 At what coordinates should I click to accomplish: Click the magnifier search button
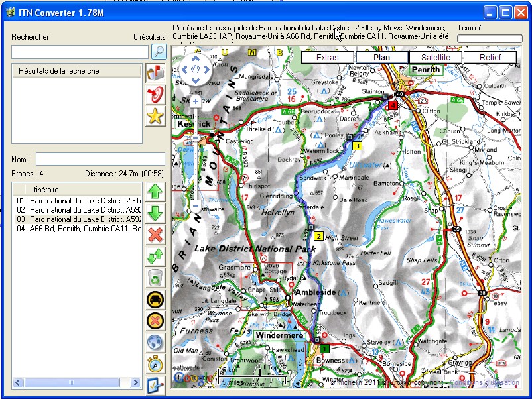click(x=159, y=52)
